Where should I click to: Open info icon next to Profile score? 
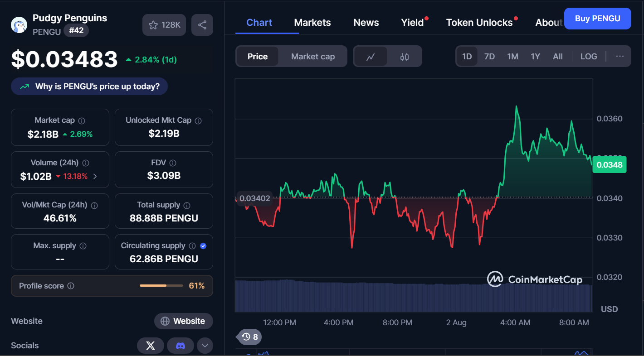point(71,286)
